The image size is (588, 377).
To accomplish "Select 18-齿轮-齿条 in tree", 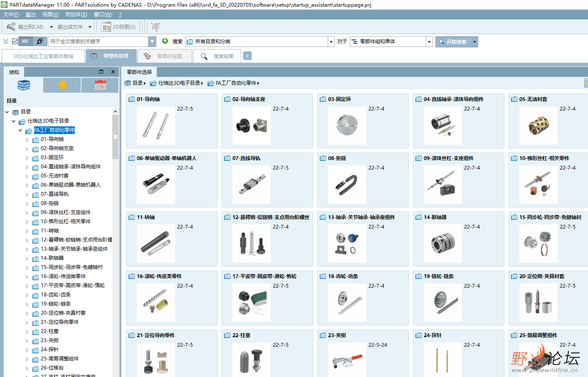I will [56, 295].
